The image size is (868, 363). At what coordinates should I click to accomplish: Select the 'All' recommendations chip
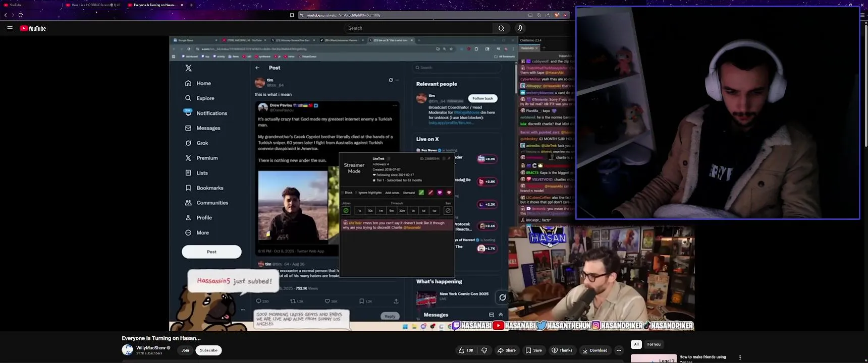(636, 344)
